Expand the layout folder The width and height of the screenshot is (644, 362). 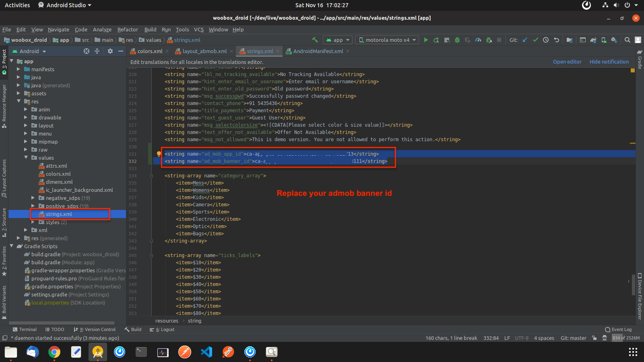tap(26, 125)
